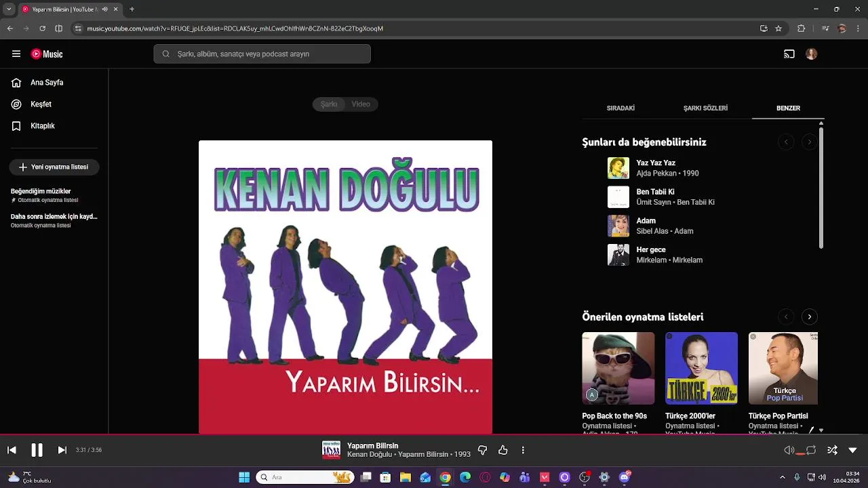Open the account profile avatar
Screen dimensions: 868x488
812,54
